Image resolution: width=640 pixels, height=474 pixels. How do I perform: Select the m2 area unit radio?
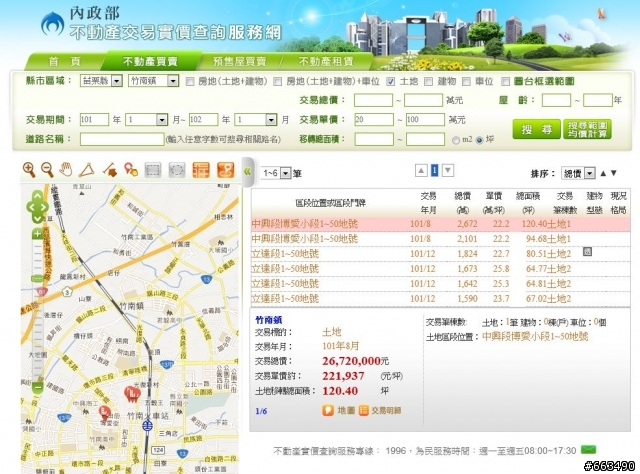pos(456,140)
